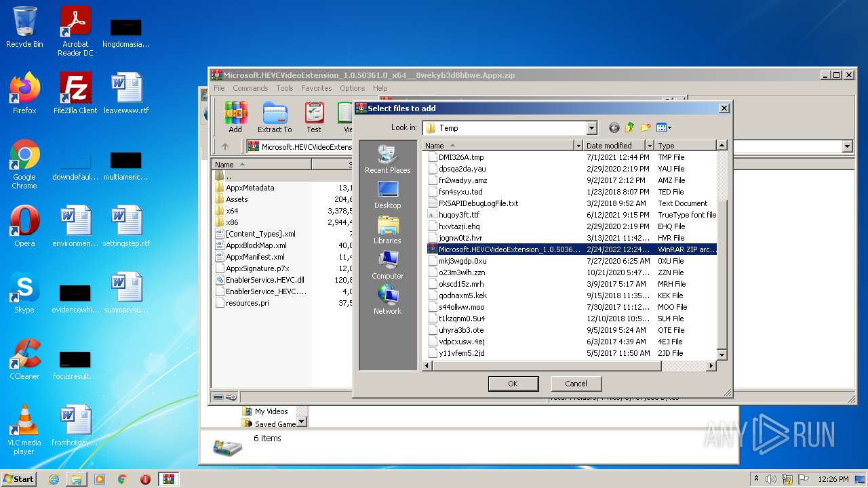Click Opera icon on taskbar
868x488 pixels.
pyautogui.click(x=145, y=479)
